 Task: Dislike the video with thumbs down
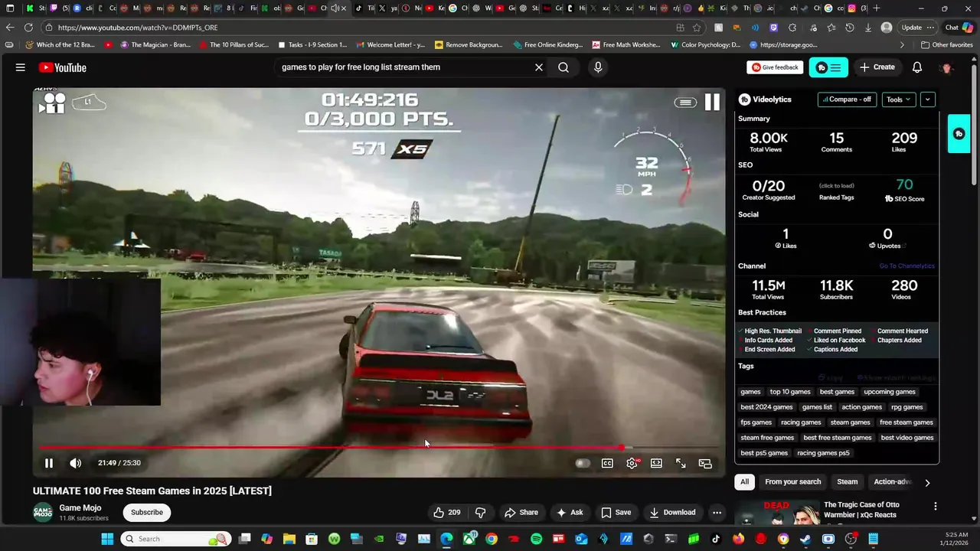pyautogui.click(x=481, y=513)
